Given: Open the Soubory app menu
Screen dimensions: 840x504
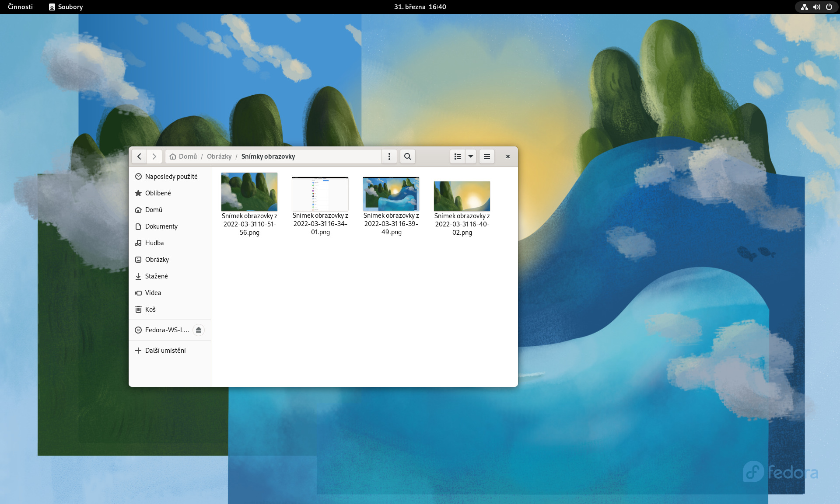Looking at the screenshot, I should click(66, 7).
